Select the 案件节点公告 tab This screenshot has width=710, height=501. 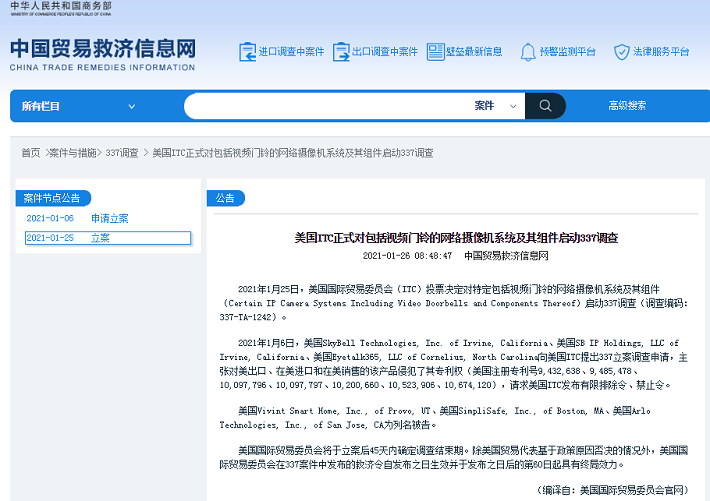coord(53,198)
